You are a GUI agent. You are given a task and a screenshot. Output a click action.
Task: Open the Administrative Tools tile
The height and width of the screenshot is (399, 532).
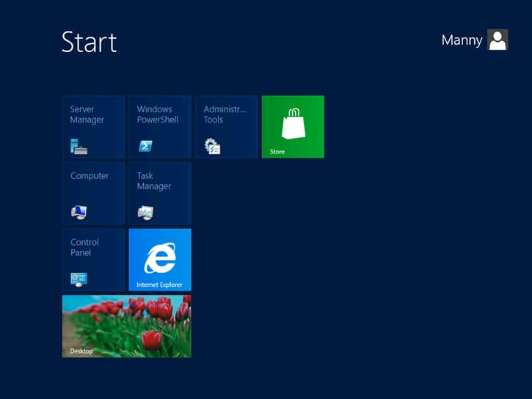[x=227, y=127]
